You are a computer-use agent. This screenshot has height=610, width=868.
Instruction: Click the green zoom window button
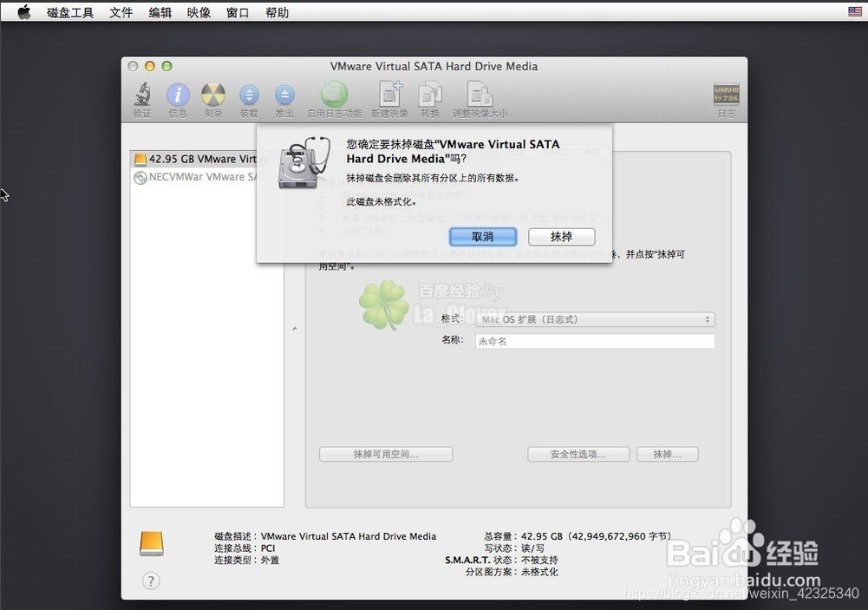[x=166, y=67]
